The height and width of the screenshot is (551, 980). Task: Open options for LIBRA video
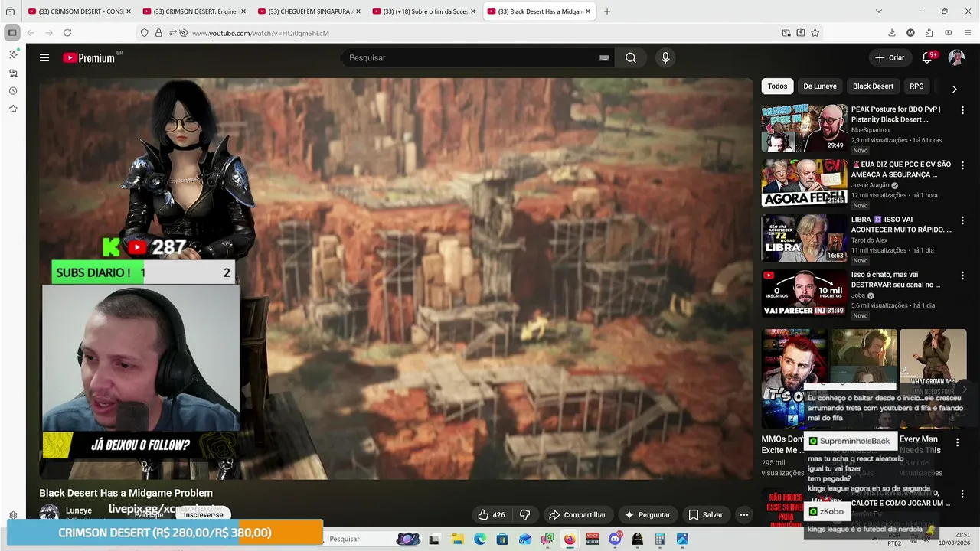[x=962, y=220]
